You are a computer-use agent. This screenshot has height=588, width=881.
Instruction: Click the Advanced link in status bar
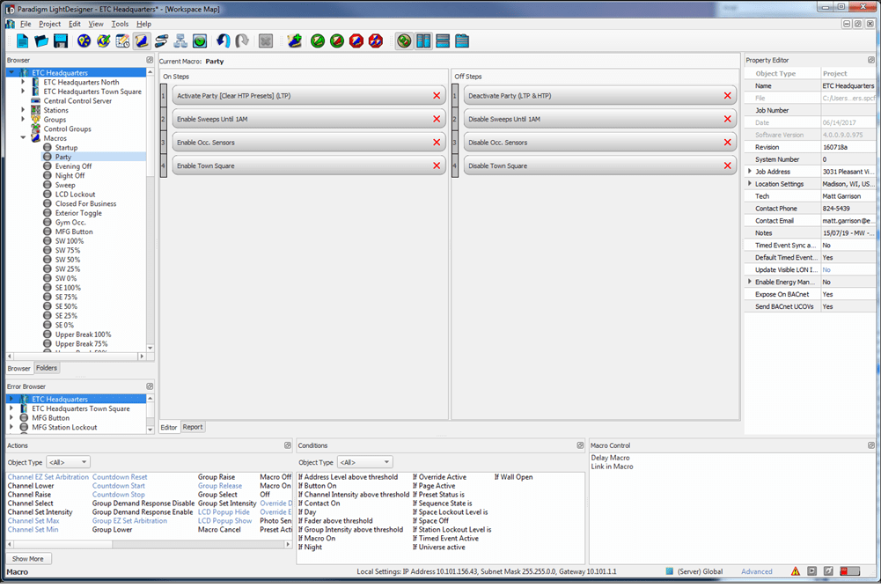757,571
